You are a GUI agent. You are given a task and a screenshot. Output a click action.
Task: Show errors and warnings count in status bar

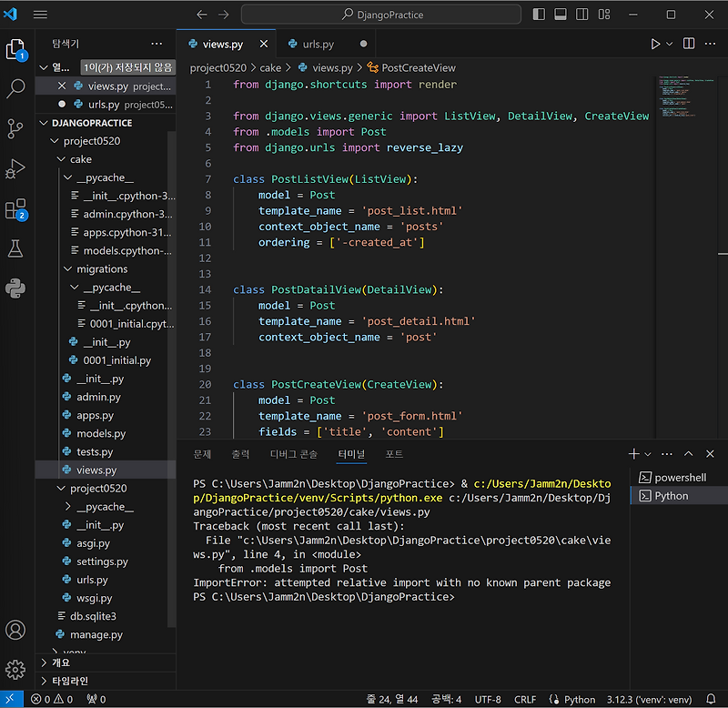(52, 699)
